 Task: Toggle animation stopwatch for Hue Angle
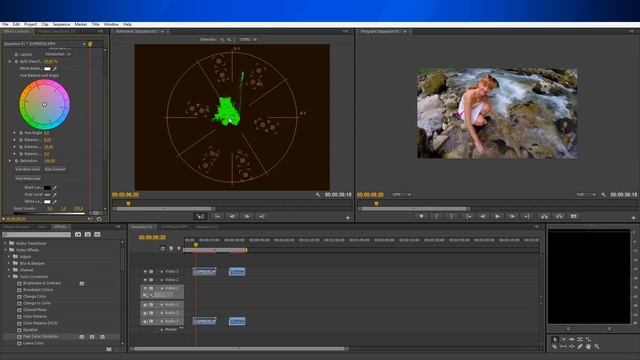21,133
